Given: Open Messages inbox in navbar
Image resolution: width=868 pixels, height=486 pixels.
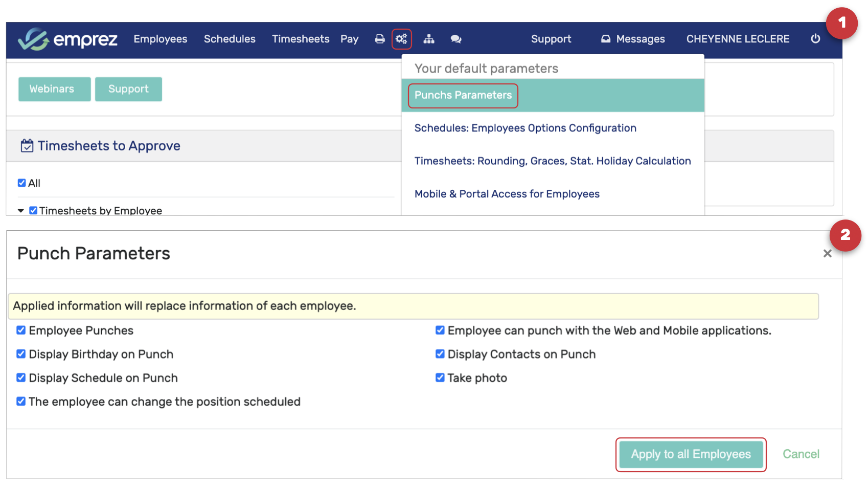Looking at the screenshot, I should tap(633, 39).
